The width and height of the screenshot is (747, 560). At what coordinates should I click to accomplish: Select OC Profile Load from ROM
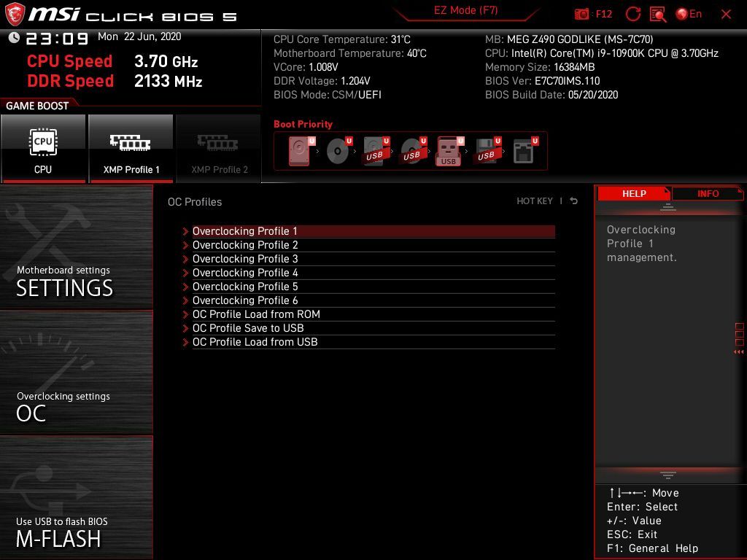coord(373,314)
